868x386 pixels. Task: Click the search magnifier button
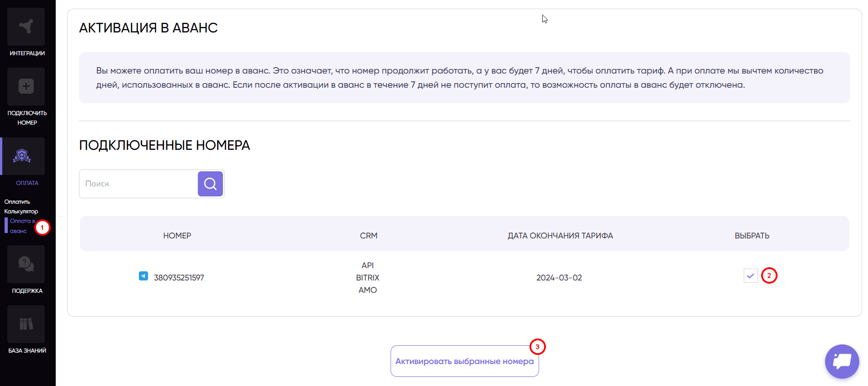(x=210, y=184)
